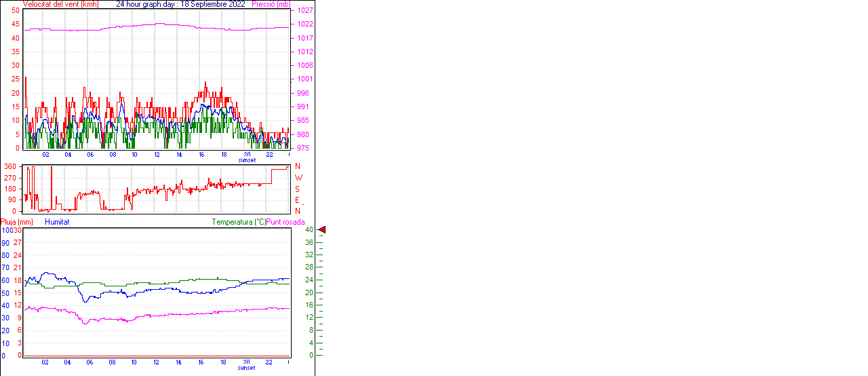Viewport: 868px width, 376px height.
Task: Click the "Velocitat del vent (kmh)" label
Action: [x=60, y=4]
